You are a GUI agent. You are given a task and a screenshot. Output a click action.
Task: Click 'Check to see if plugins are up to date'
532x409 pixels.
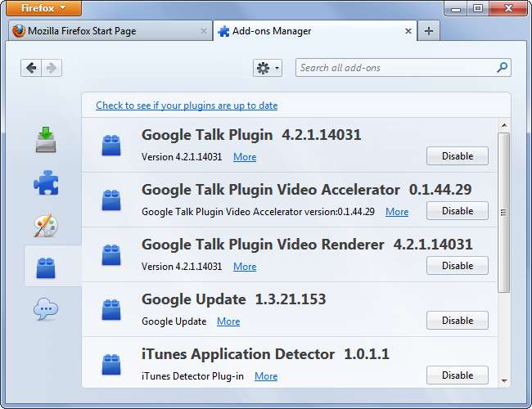pyautogui.click(x=187, y=106)
